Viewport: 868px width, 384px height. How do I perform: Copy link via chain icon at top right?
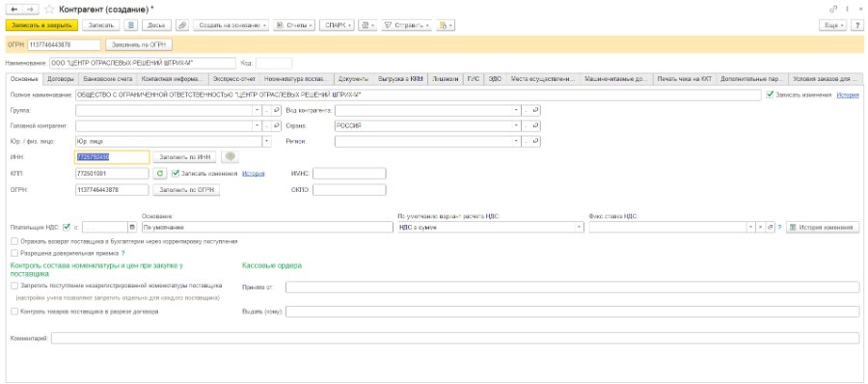click(833, 10)
